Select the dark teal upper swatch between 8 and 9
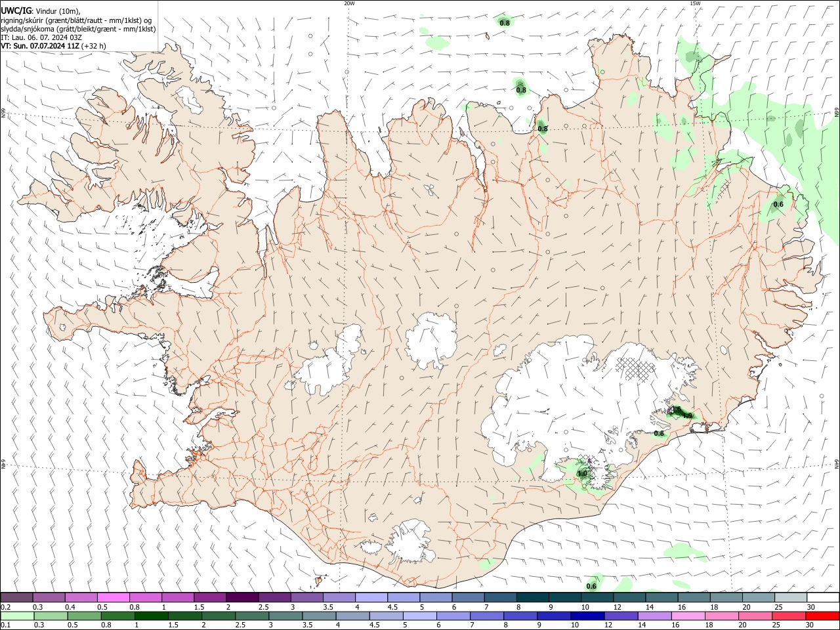This screenshot has height=630, width=840. pos(532,597)
